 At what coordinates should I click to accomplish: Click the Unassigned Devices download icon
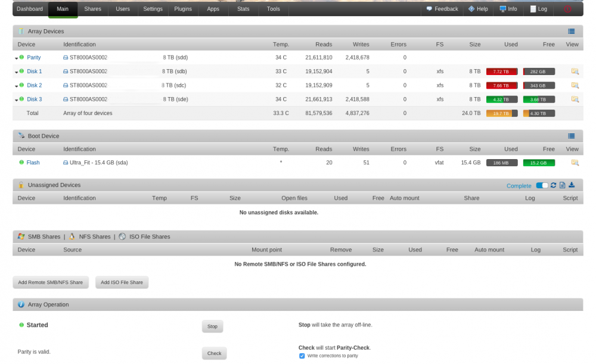pos(572,185)
